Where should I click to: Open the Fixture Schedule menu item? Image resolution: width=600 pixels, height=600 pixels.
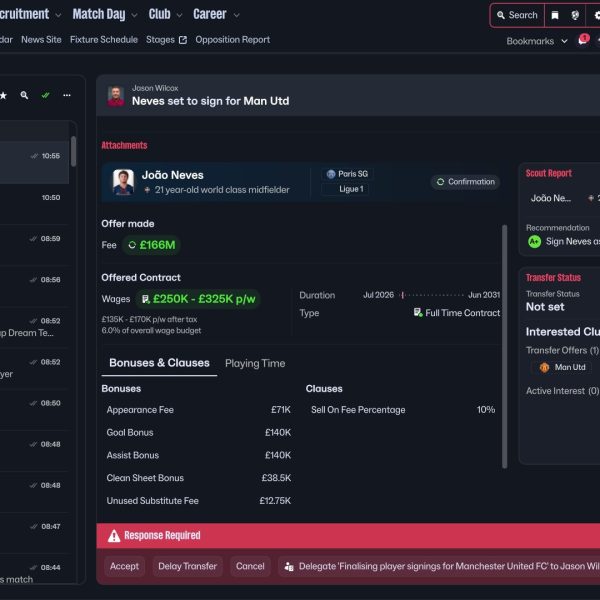[x=104, y=40]
